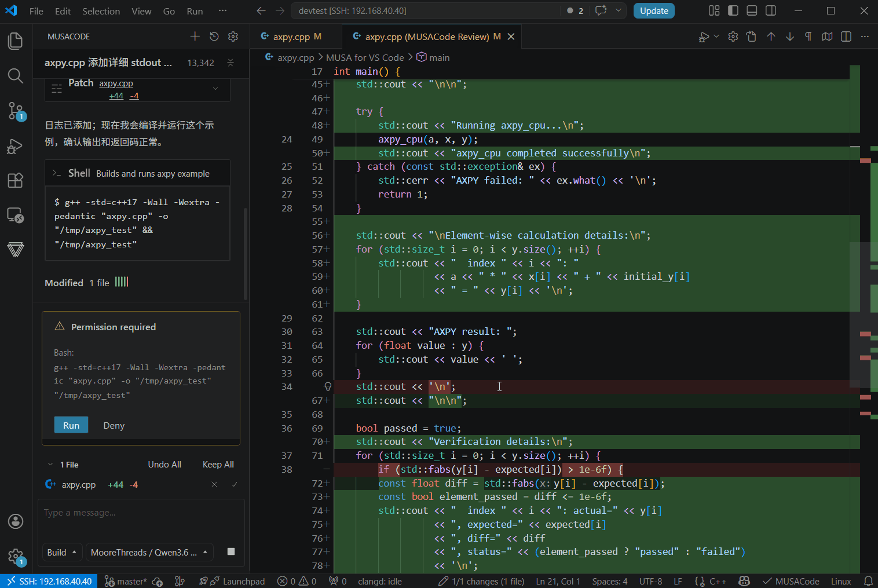Image resolution: width=878 pixels, height=588 pixels.
Task: Toggle the primary side bar layout
Action: click(733, 10)
